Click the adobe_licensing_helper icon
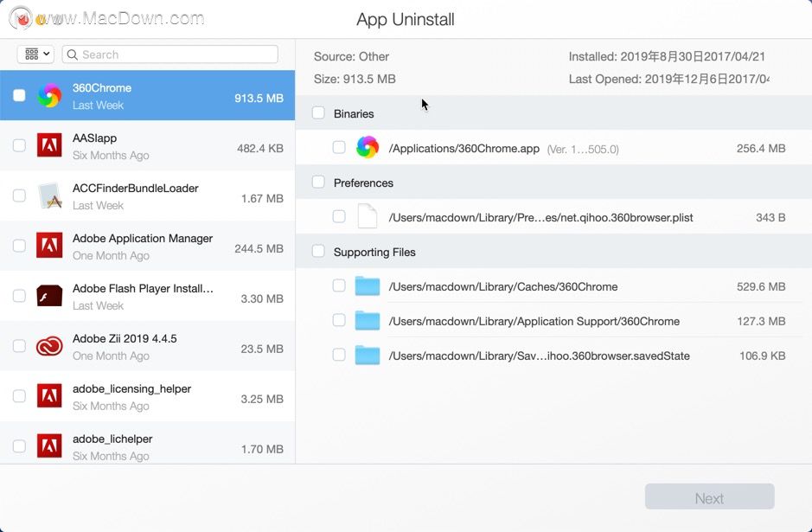Screen dimensions: 812x532 point(49,396)
